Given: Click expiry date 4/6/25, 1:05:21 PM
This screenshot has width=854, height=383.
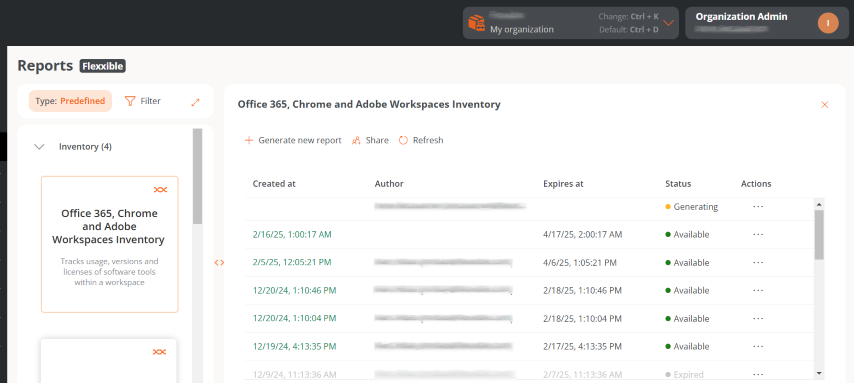Looking at the screenshot, I should click(580, 263).
